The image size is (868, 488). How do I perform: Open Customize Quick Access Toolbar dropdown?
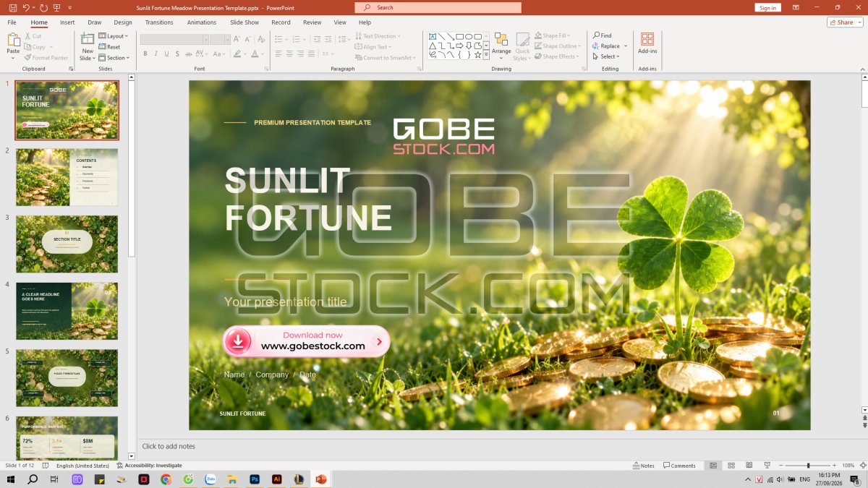click(70, 7)
